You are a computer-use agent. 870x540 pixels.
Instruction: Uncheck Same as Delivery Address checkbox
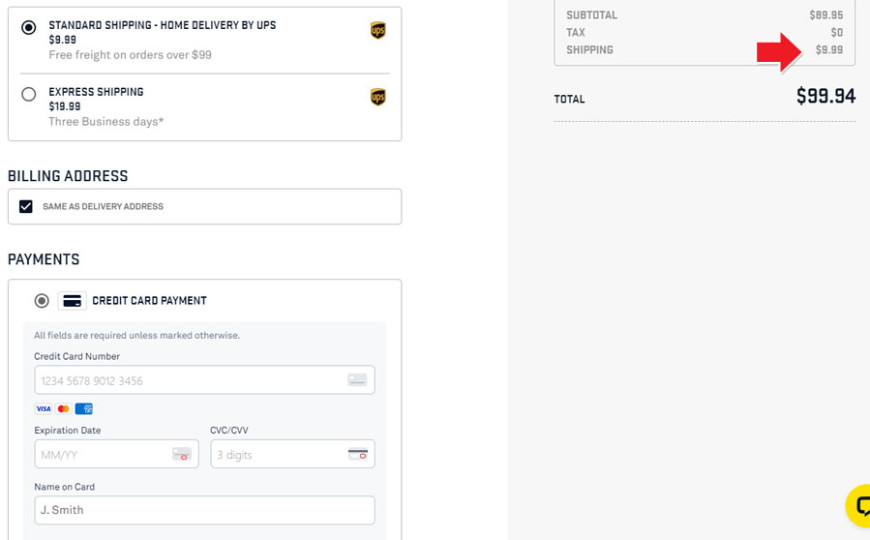coord(26,206)
